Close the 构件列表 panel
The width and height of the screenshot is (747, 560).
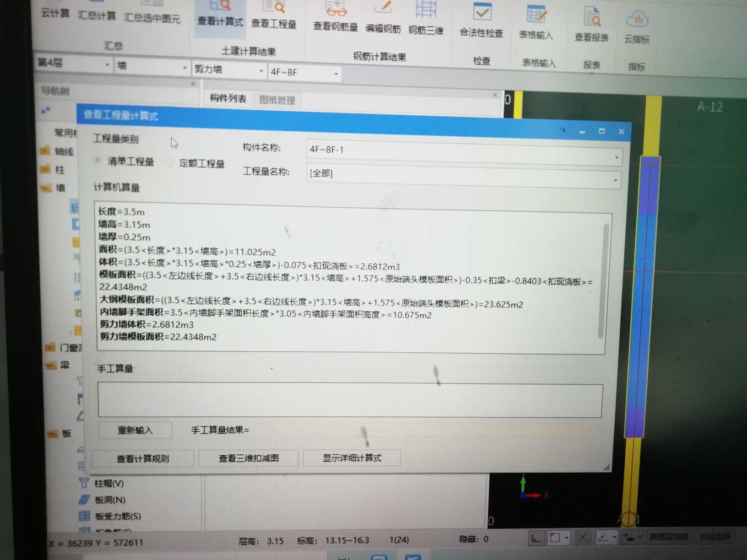click(495, 95)
